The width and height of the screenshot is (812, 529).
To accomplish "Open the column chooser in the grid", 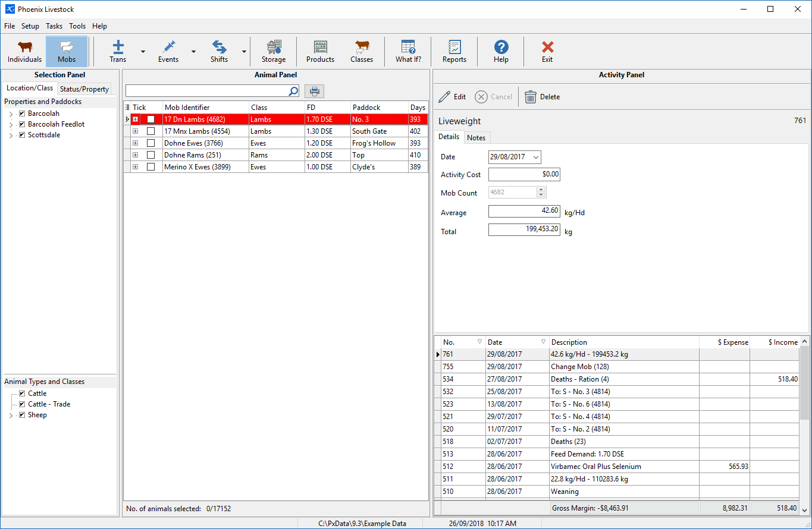I will [127, 108].
